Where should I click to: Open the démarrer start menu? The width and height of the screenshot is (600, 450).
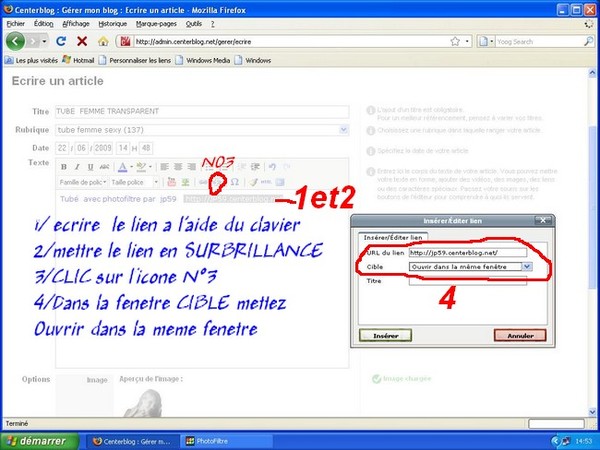(39, 441)
